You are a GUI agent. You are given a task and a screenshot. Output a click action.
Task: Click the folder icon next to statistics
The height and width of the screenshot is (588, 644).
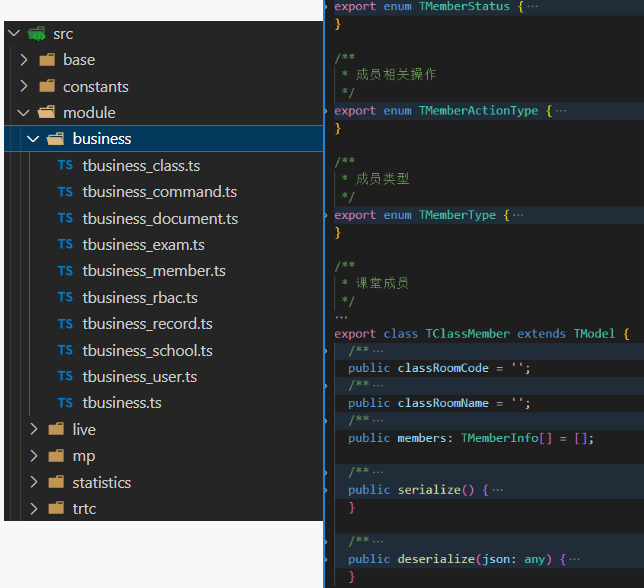(x=56, y=483)
